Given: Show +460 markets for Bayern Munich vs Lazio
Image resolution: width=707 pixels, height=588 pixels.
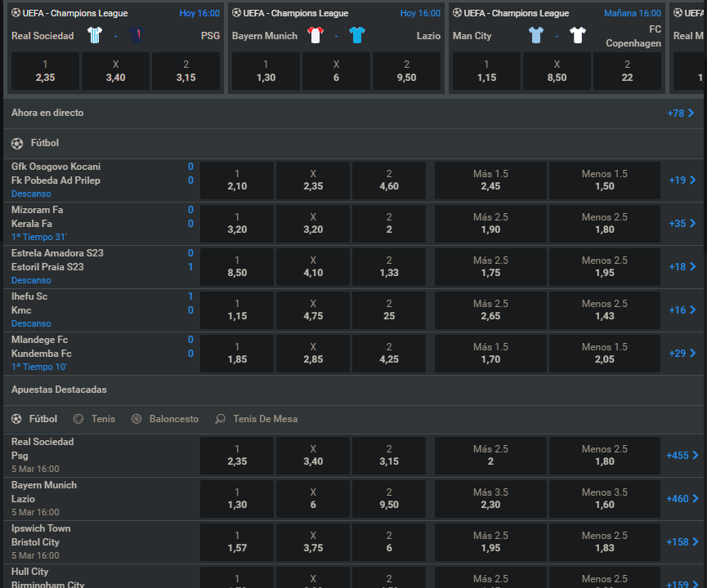Looking at the screenshot, I should 682,499.
